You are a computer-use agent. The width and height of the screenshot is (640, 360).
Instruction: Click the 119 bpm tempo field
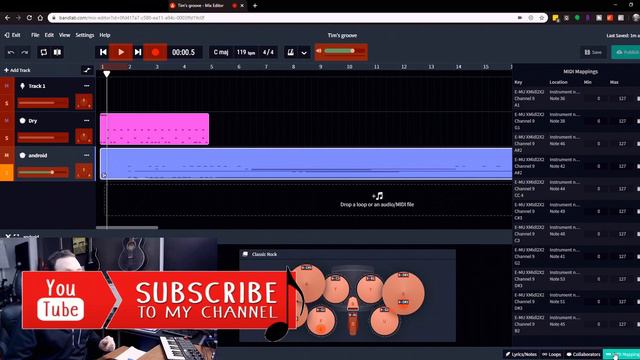[x=246, y=52]
